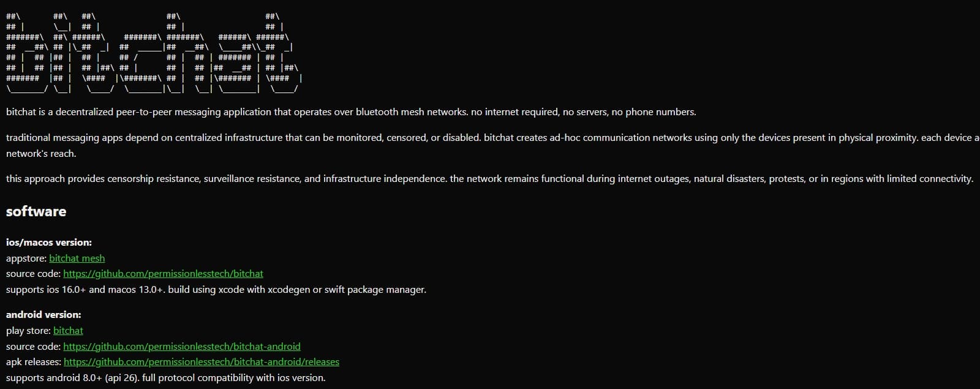The height and width of the screenshot is (389, 980).
Task: Open the permissionlesstech/bitchat iOS GitHub source link
Action: tap(163, 274)
